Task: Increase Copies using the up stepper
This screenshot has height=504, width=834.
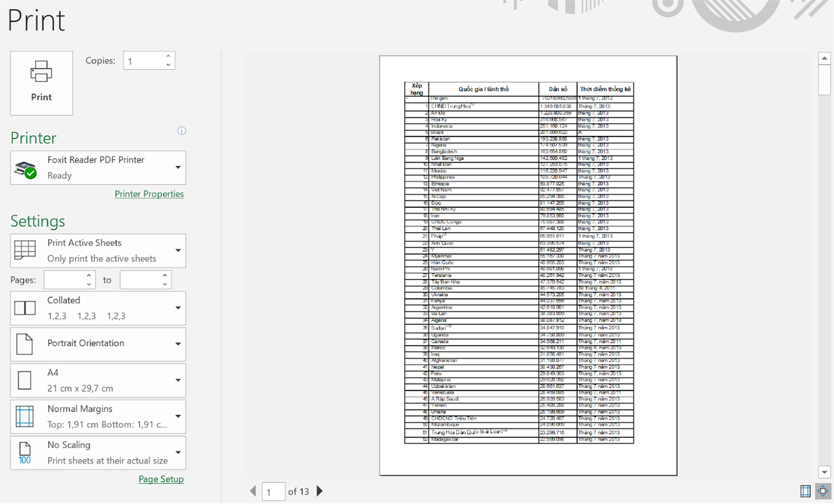Action: (x=167, y=56)
